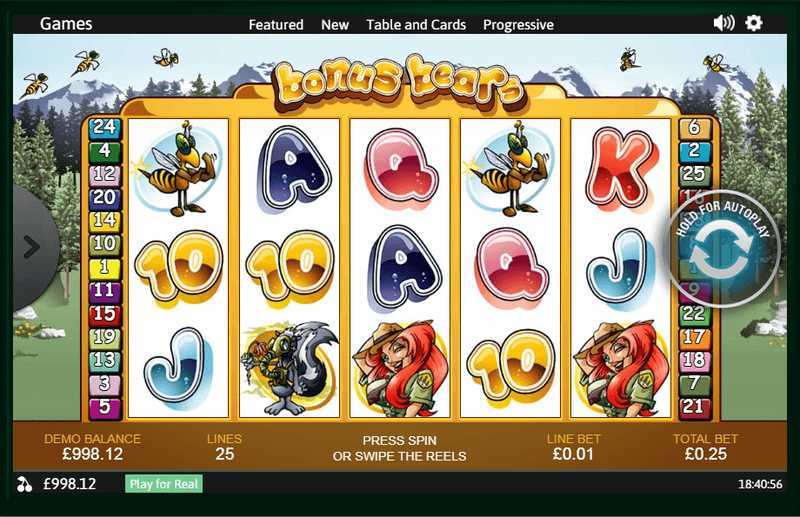800x517 pixels.
Task: Open the Featured games tab
Action: point(276,24)
